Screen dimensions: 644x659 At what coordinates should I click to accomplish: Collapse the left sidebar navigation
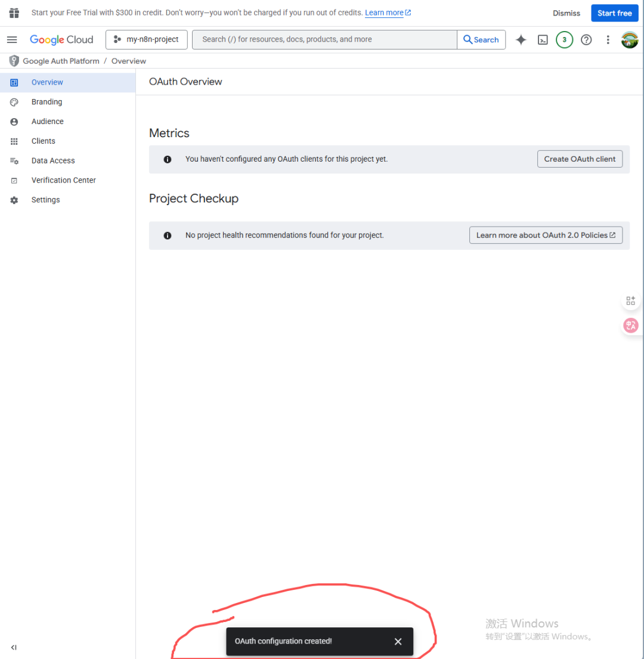(x=14, y=648)
